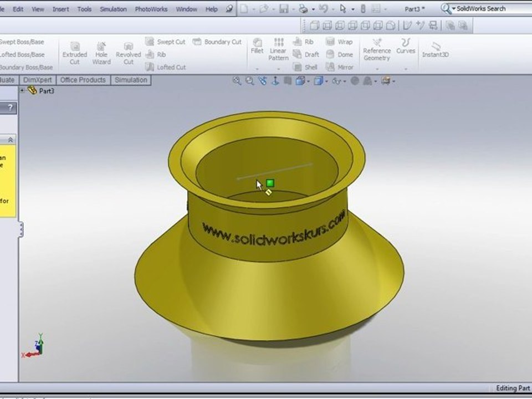
Task: Open the Insert menu
Action: point(61,9)
